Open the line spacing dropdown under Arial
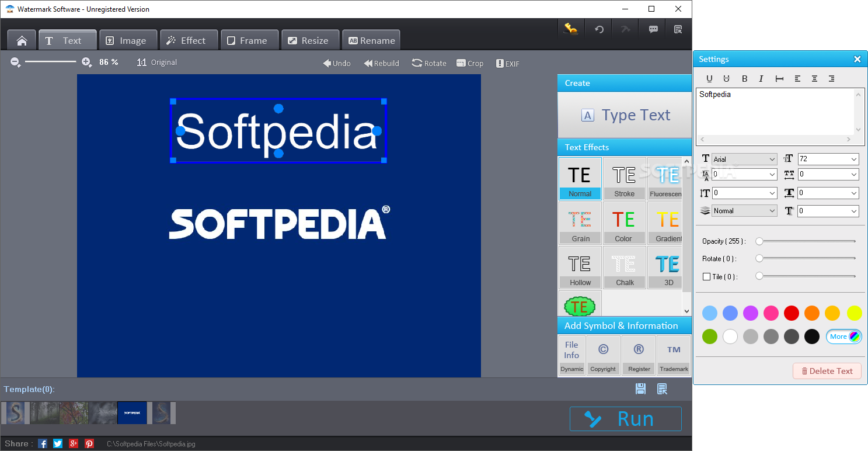Screen dimensions: 868x451 point(744,174)
